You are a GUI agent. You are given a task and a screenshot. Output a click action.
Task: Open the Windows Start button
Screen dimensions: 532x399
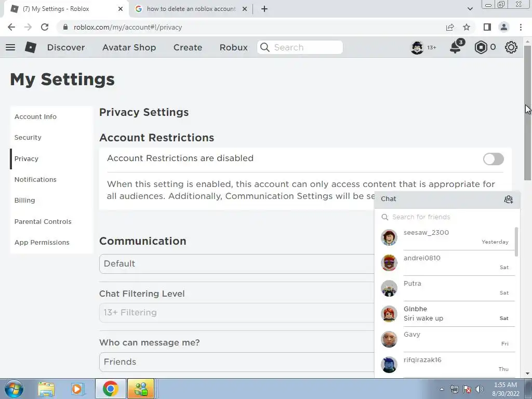pos(14,389)
